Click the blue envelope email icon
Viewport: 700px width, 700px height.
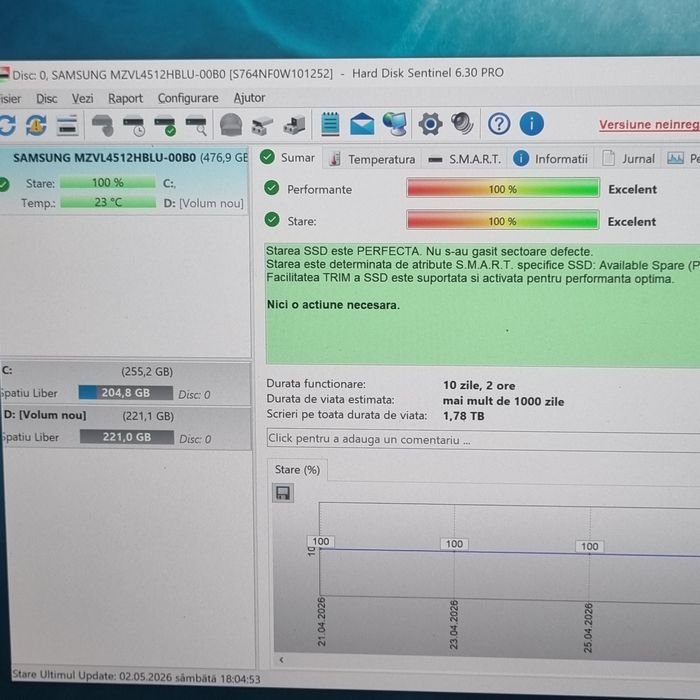coord(362,124)
